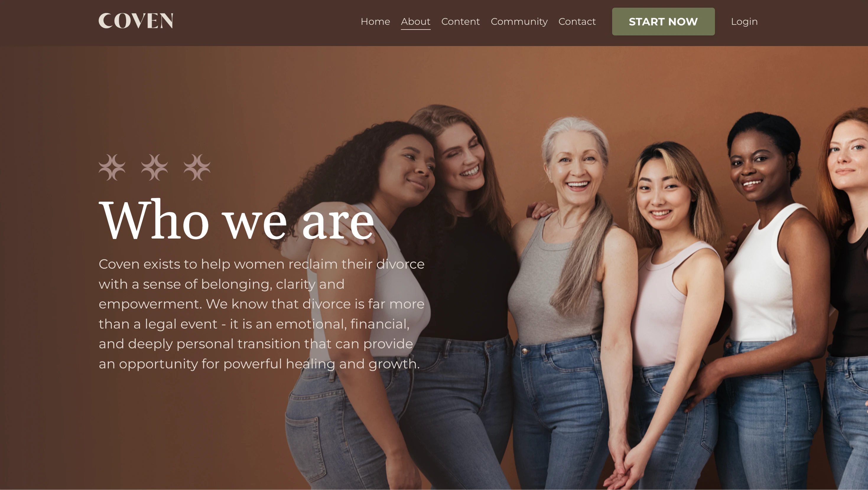
Task: Click the middle star ornament icon
Action: pos(154,167)
